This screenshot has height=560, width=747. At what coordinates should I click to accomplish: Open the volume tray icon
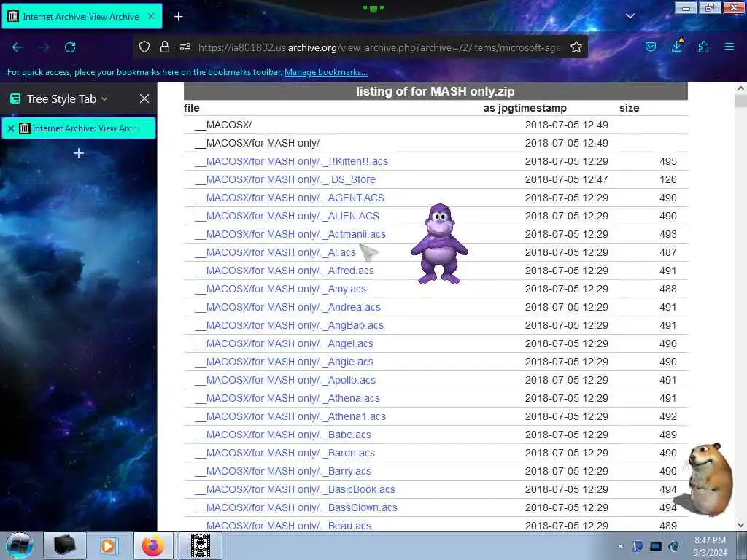673,546
